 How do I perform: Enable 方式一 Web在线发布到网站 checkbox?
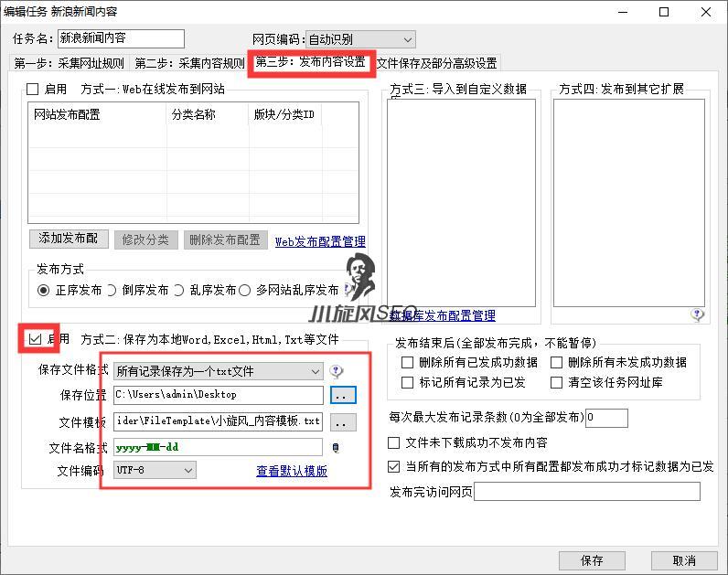click(x=33, y=89)
